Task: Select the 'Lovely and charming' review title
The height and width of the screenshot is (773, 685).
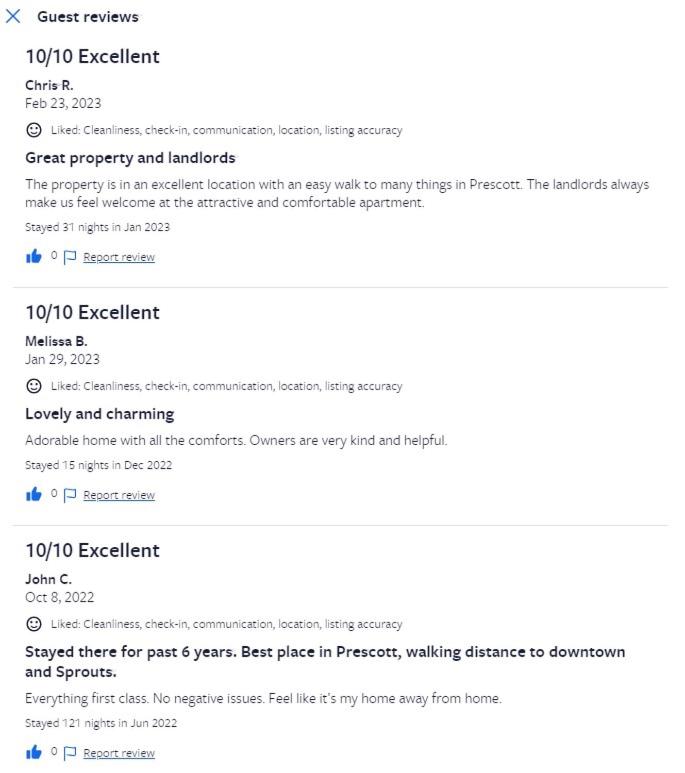Action: [100, 414]
